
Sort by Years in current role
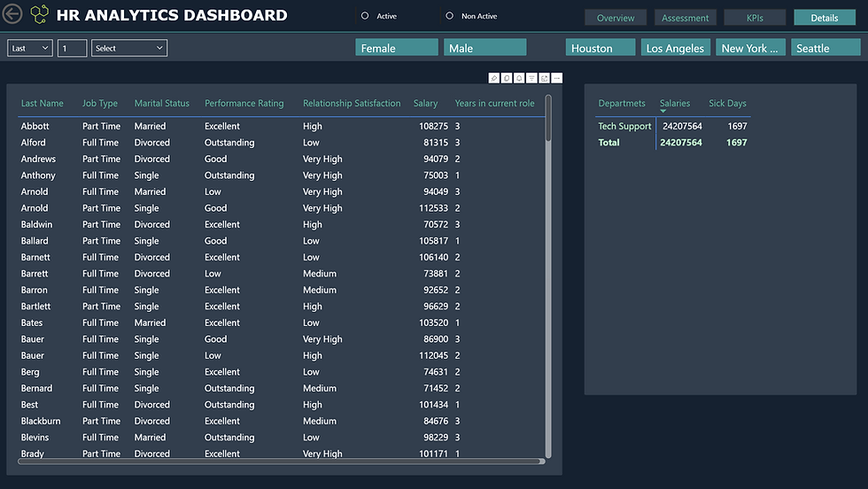(494, 103)
